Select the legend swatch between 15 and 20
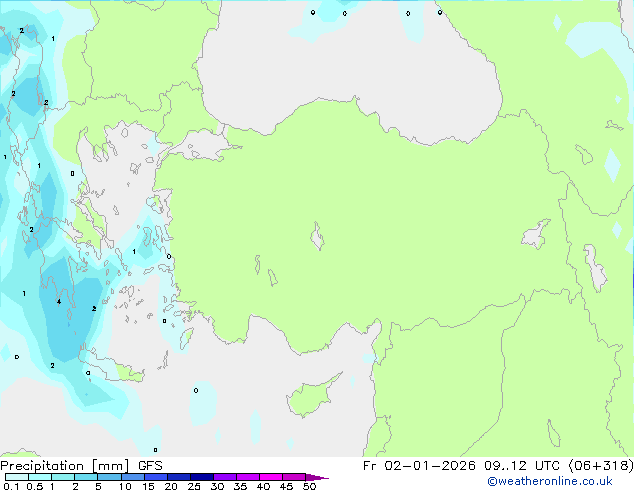Screen dimensions: 634x490 [156, 477]
